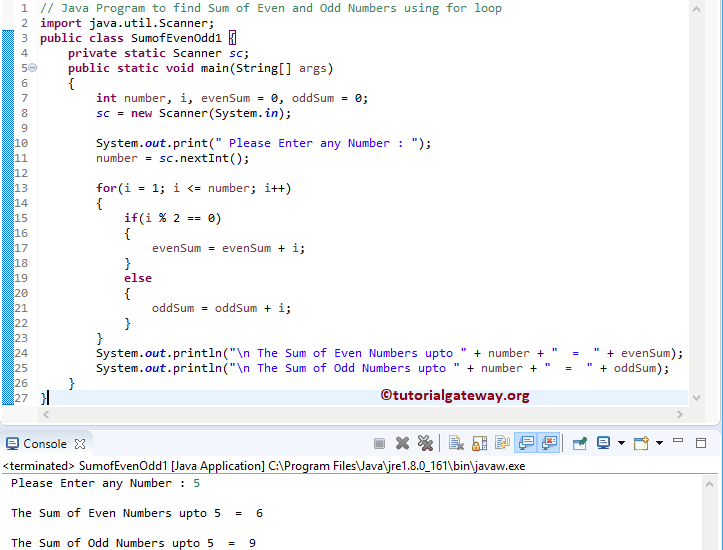Open the Display Selected Console dropdown arrow
723x550 pixels.
(622, 443)
